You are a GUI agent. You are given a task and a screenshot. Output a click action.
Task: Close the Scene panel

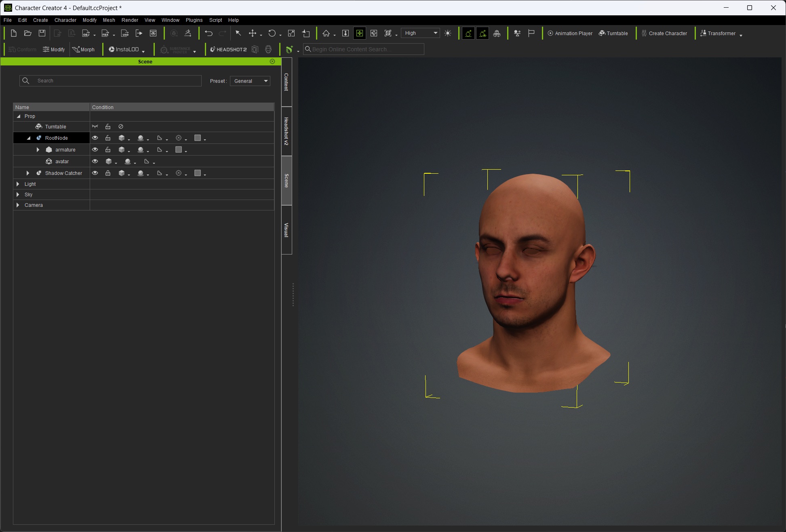[272, 61]
